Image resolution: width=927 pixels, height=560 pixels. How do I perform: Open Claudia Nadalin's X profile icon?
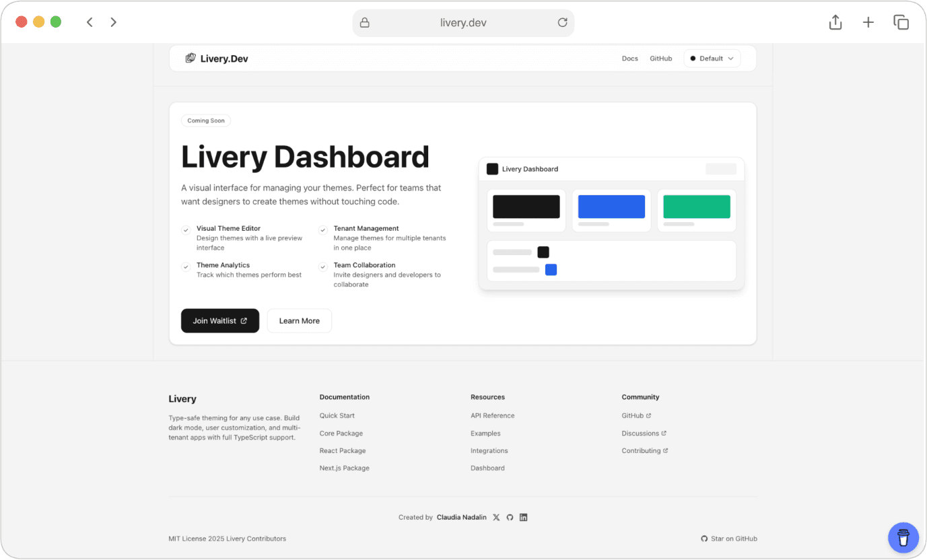pos(496,517)
